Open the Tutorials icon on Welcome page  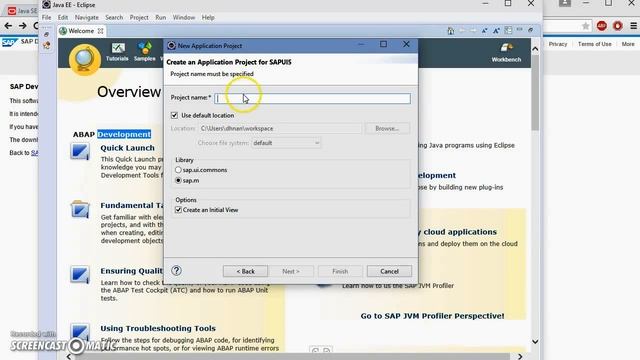pyautogui.click(x=117, y=52)
